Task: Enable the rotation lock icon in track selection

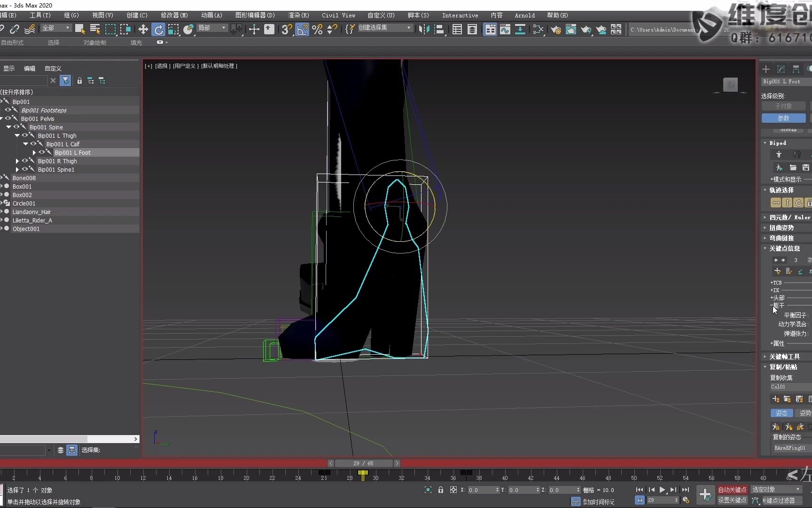Action: click(x=798, y=202)
